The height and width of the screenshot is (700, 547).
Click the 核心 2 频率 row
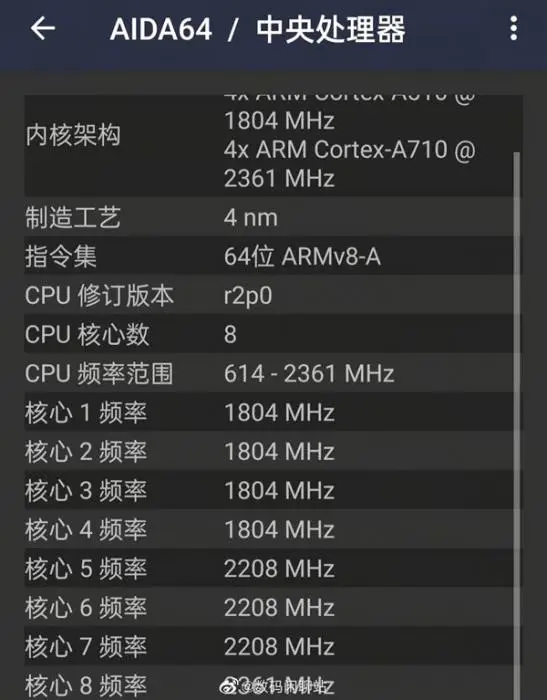pos(273,451)
